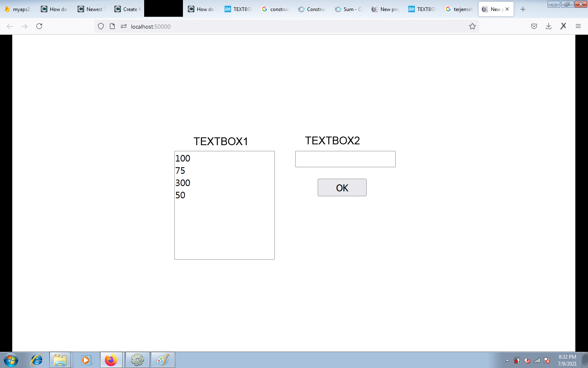Viewport: 588px width, 368px height.
Task: Click inside the TEXTBOX1 text area
Action: (x=225, y=205)
